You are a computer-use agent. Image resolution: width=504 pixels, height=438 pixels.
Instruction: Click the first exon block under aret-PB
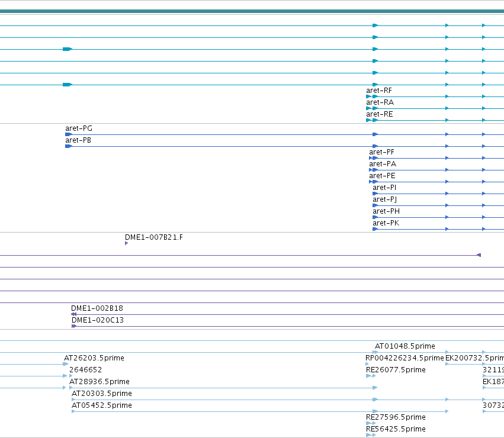click(69, 147)
